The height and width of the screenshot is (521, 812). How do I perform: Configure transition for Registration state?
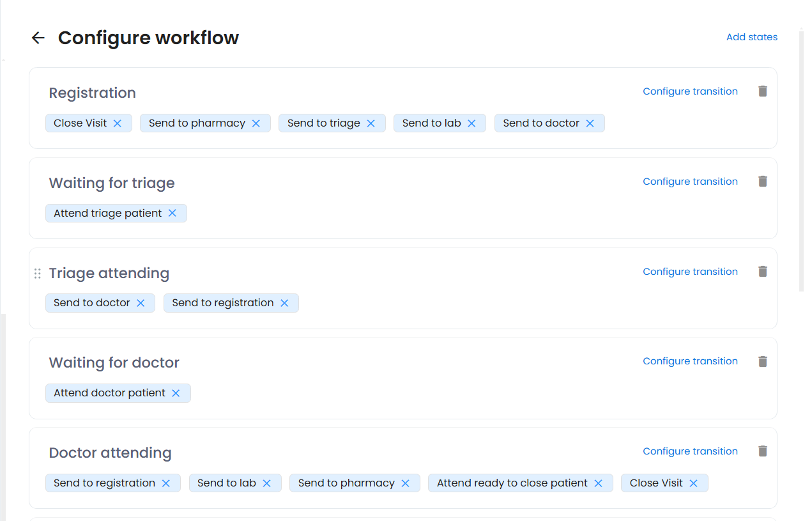click(x=690, y=91)
